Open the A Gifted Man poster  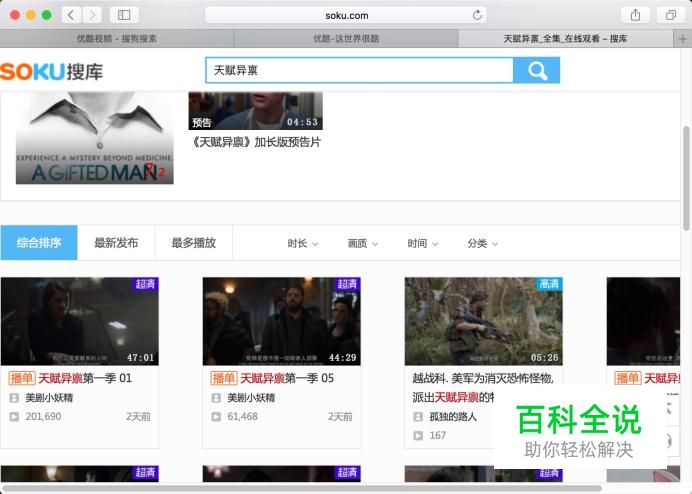tap(94, 138)
